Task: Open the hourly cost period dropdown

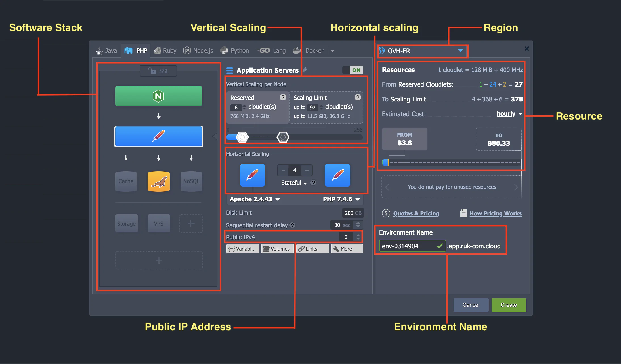Action: (509, 114)
